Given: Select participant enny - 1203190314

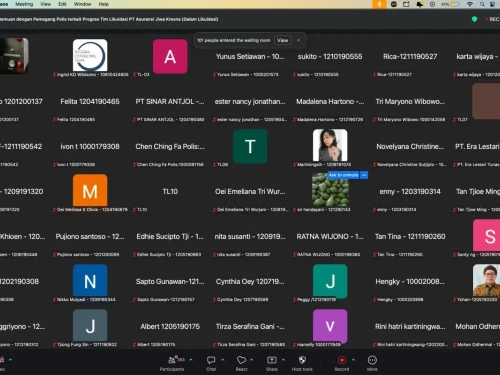Looking at the screenshot, I should pyautogui.click(x=410, y=192).
